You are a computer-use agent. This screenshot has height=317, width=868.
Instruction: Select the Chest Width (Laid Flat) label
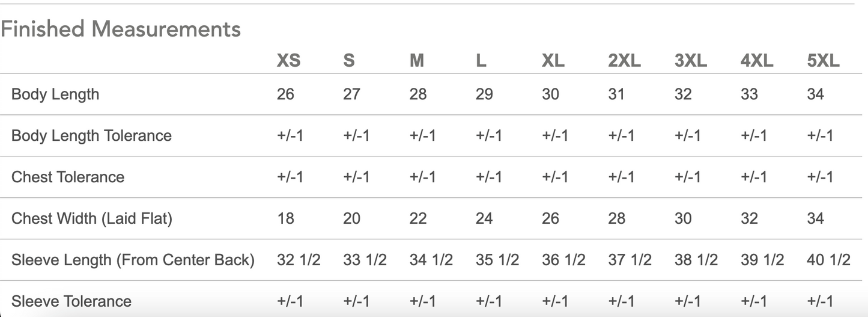pyautogui.click(x=92, y=218)
